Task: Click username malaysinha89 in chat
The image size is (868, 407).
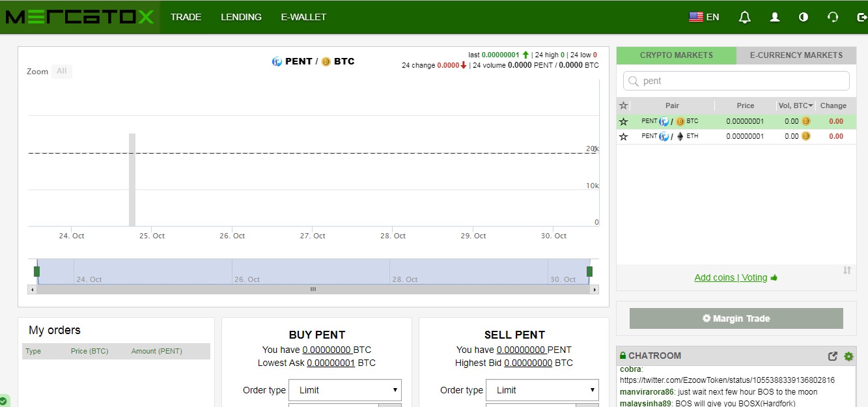Action: (646, 403)
